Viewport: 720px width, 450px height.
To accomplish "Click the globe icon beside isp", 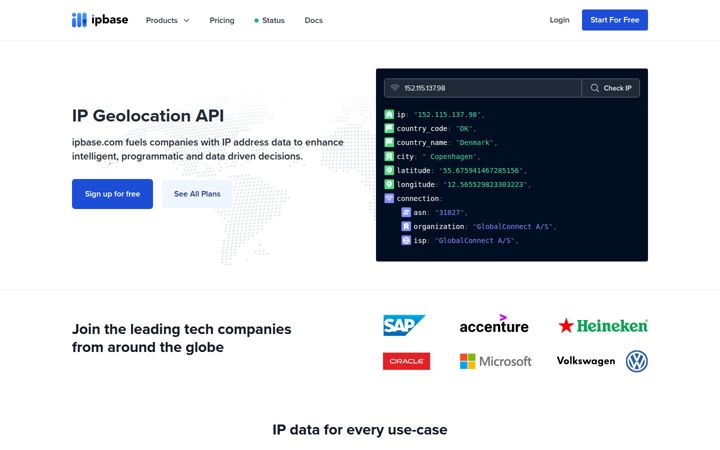I will (x=406, y=240).
